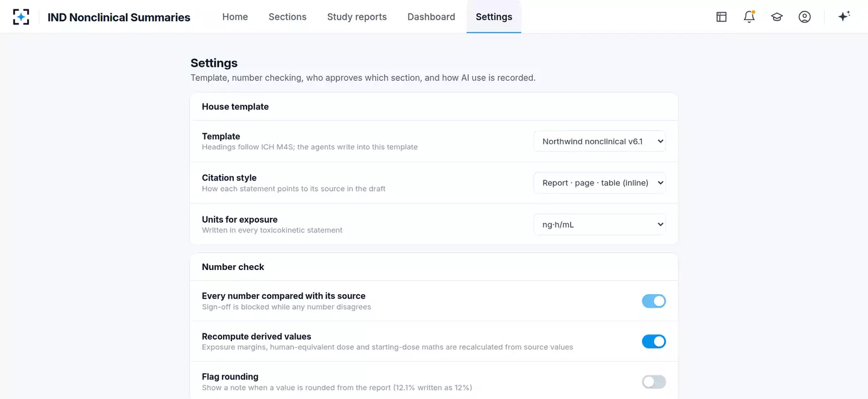Switch to Dashboard tab

click(431, 17)
